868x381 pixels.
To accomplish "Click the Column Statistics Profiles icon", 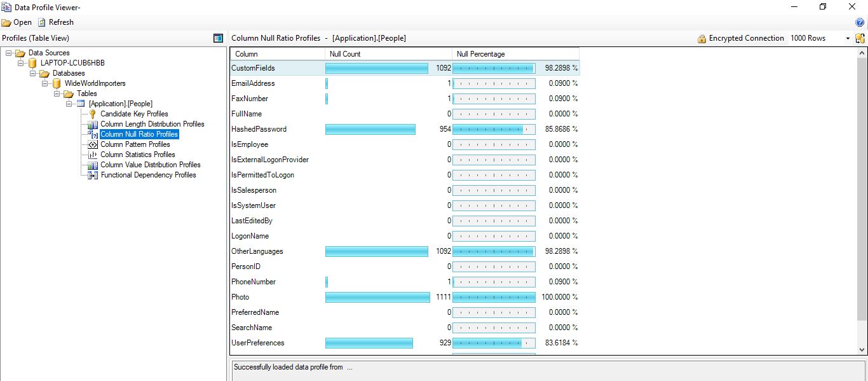I will click(x=93, y=155).
